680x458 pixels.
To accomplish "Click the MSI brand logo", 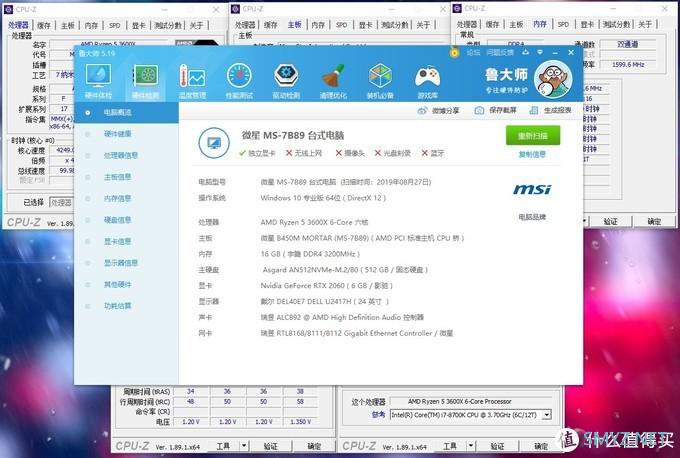I will pyautogui.click(x=532, y=189).
